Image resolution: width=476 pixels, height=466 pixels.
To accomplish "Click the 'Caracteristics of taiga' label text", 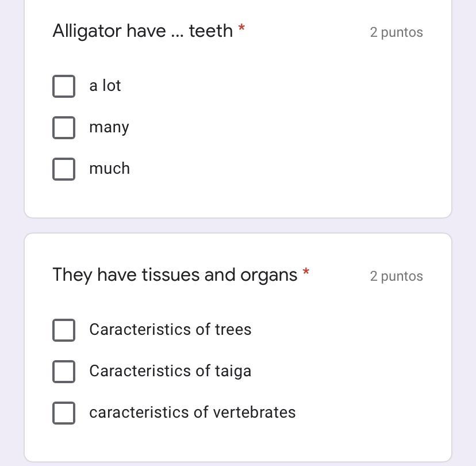I will pyautogui.click(x=170, y=371).
